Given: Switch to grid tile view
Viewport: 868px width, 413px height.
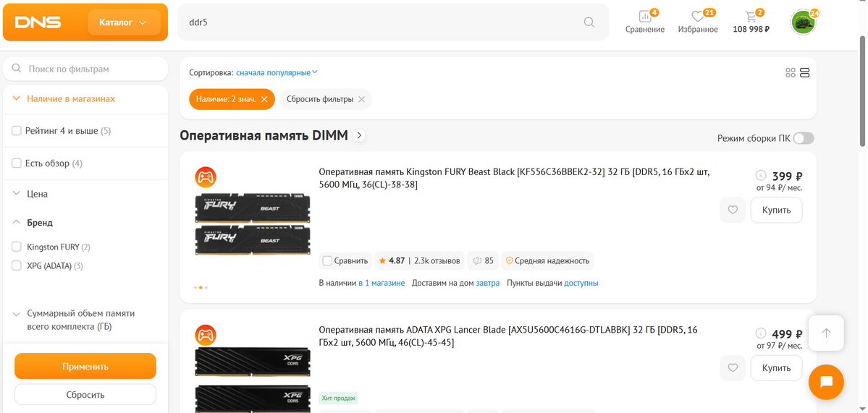Looking at the screenshot, I should pyautogui.click(x=791, y=73).
